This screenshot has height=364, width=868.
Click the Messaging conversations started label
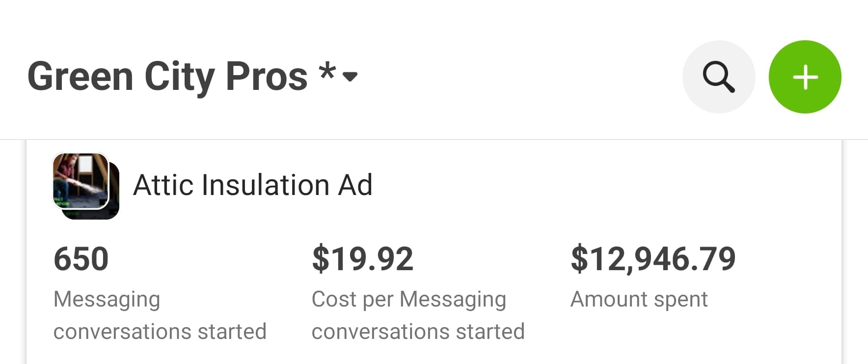click(x=160, y=315)
